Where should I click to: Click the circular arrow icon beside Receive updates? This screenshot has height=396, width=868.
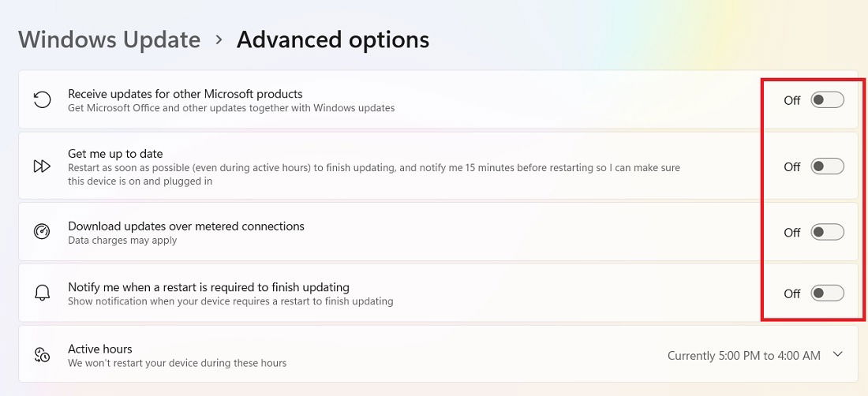[42, 100]
